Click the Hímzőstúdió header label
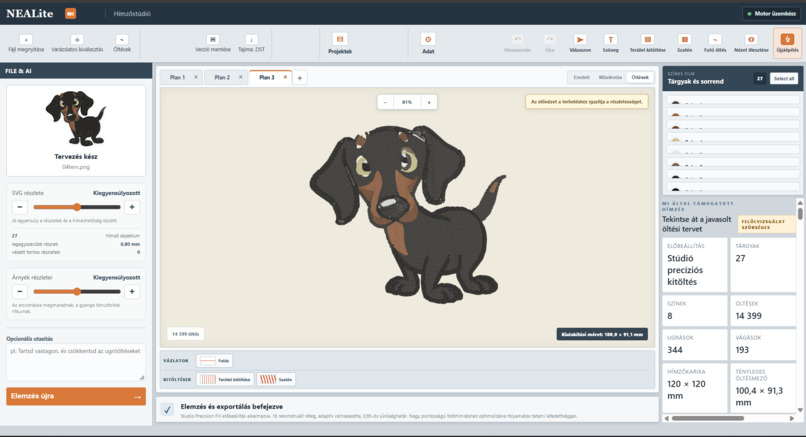The image size is (806, 437). coord(132,14)
